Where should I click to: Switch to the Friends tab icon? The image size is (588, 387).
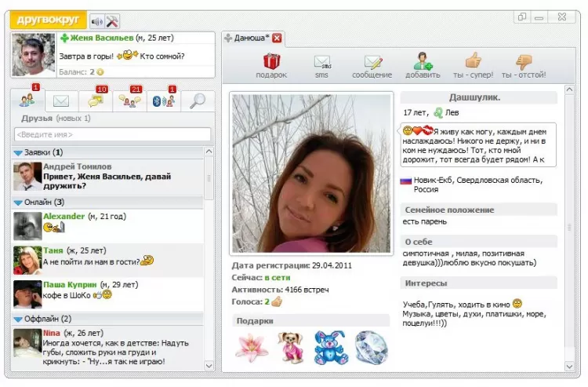point(27,100)
